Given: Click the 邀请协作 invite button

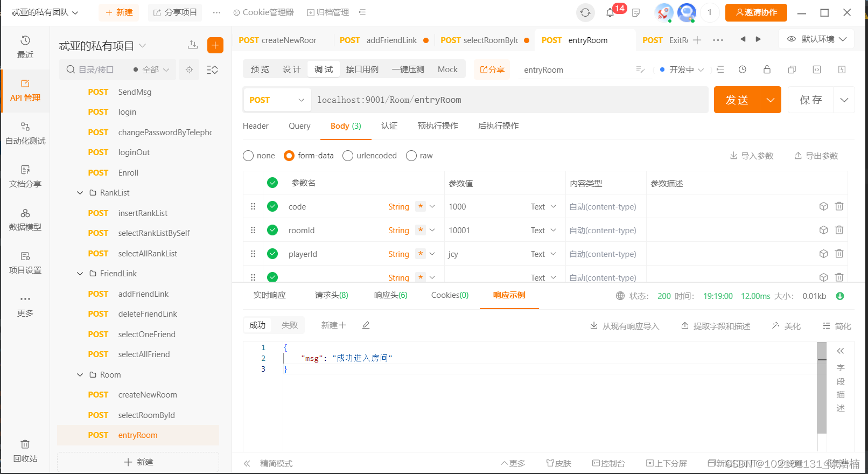Looking at the screenshot, I should [x=756, y=12].
